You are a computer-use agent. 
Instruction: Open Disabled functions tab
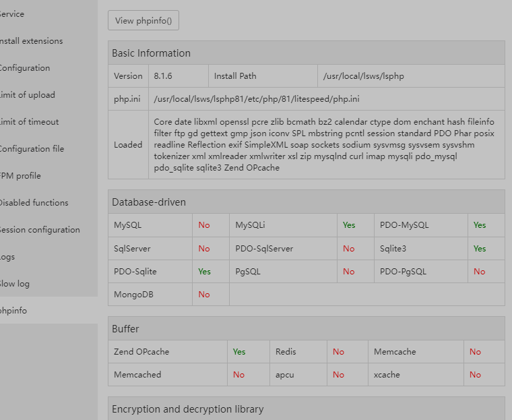click(33, 203)
